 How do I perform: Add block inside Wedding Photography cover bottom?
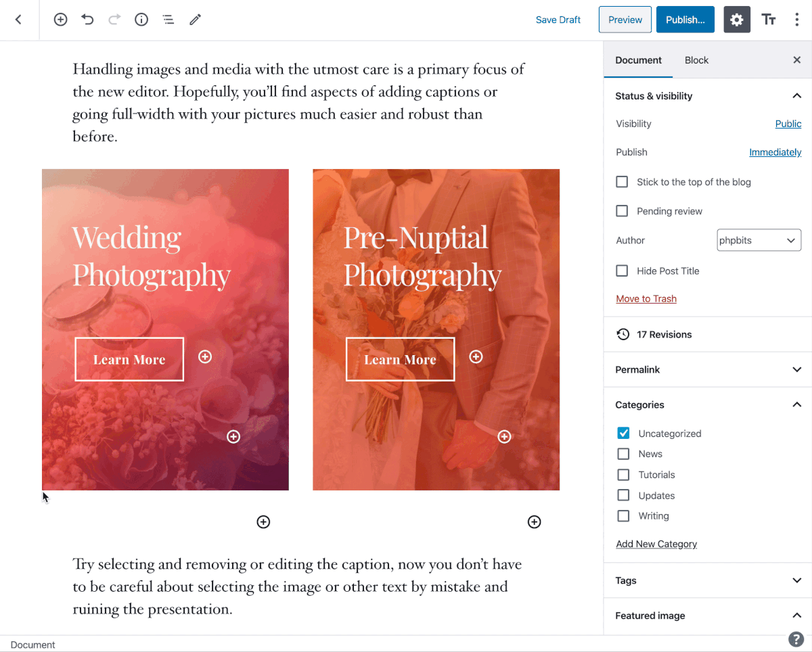[x=233, y=437]
